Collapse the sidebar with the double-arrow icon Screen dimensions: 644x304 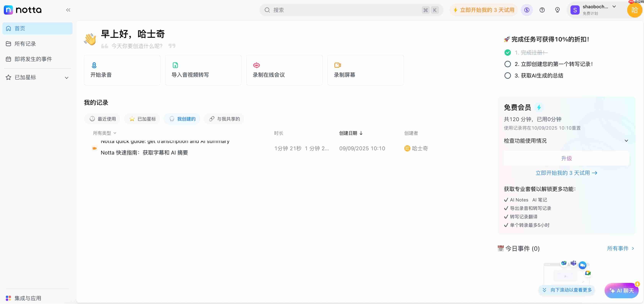click(x=68, y=10)
